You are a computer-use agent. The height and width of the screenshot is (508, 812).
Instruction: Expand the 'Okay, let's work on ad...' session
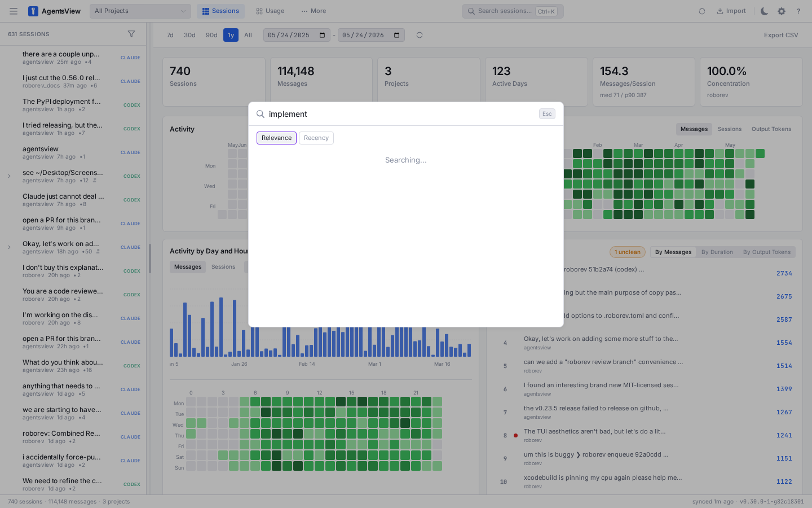(9, 247)
